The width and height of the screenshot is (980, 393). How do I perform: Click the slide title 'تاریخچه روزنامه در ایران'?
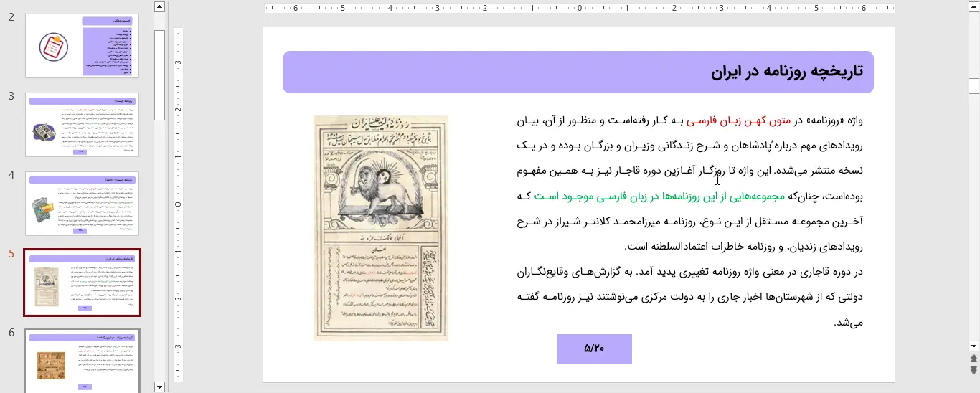787,72
